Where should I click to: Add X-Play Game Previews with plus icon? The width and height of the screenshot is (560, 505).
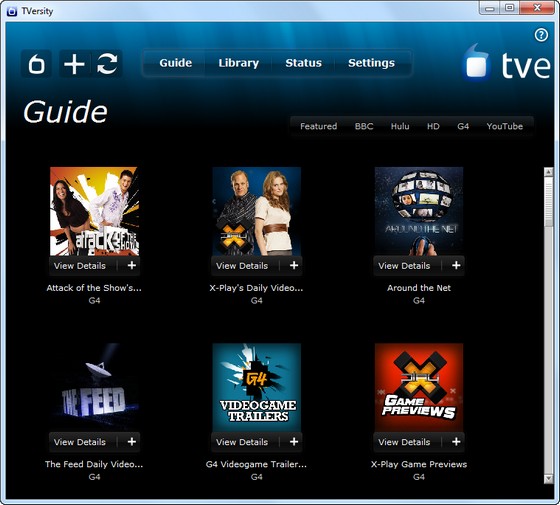tap(456, 442)
